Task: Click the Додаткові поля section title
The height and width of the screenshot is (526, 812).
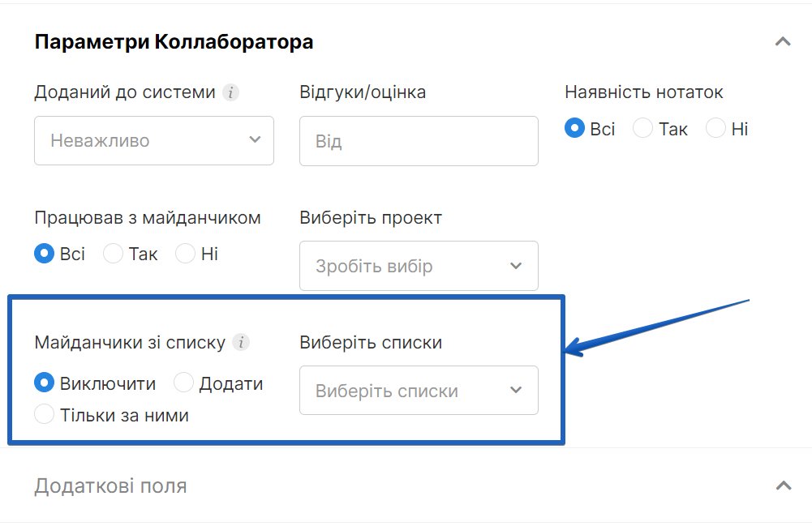Action: tap(110, 486)
